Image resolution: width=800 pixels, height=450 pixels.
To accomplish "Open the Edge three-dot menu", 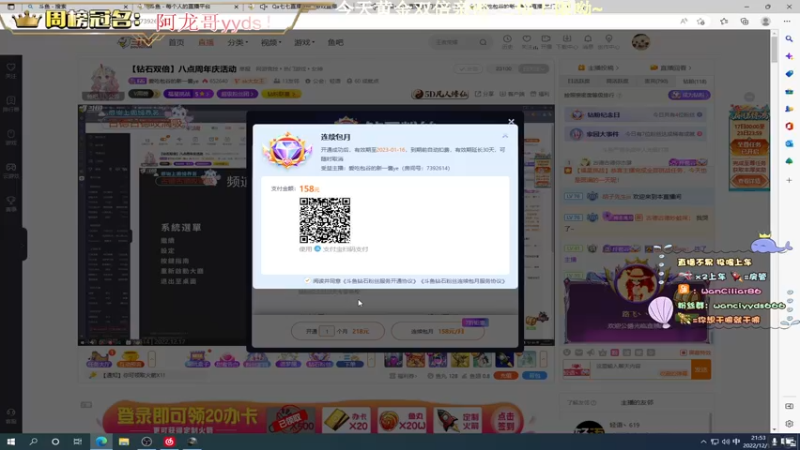I will (x=787, y=21).
